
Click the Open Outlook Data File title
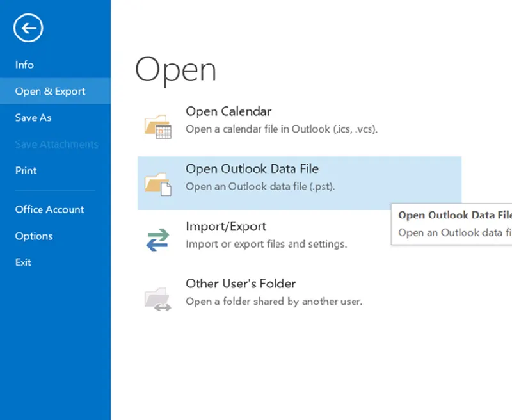coord(252,169)
